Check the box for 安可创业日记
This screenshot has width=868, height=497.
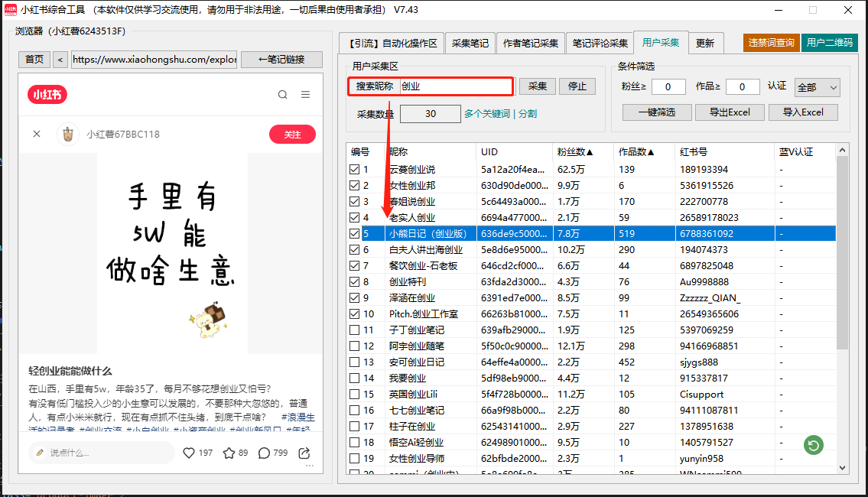coord(355,362)
